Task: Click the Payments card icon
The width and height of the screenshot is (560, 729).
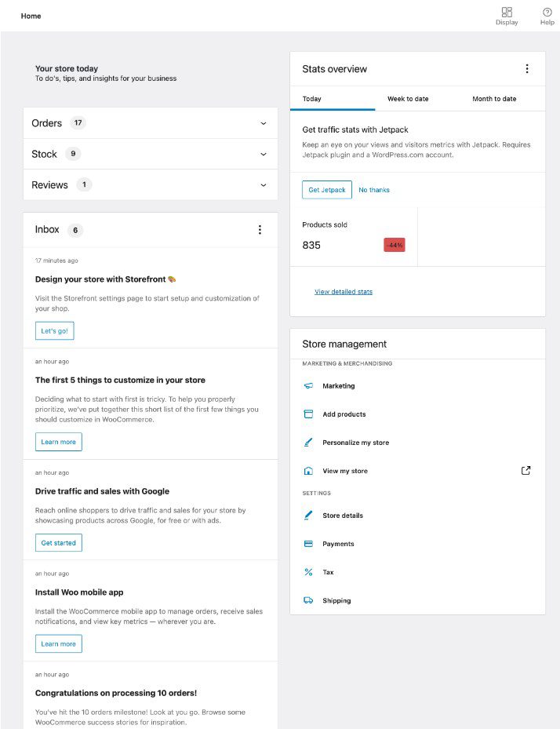Action: pyautogui.click(x=308, y=544)
